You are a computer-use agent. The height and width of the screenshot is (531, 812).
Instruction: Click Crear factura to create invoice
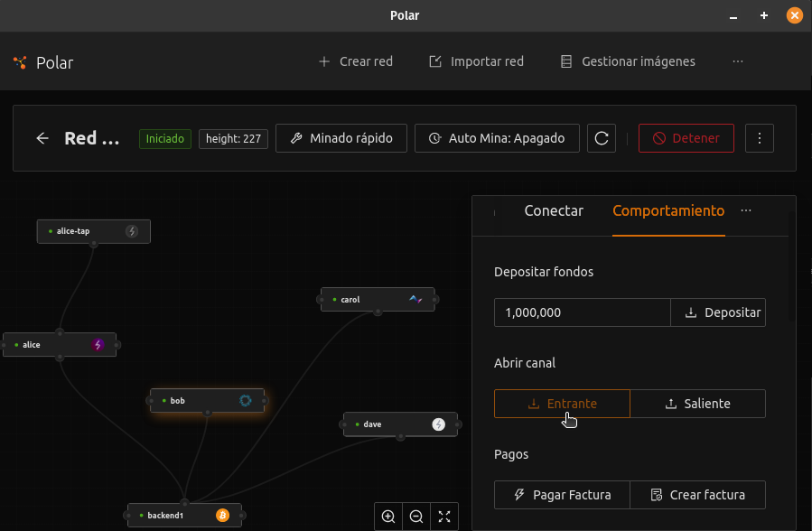tap(697, 495)
